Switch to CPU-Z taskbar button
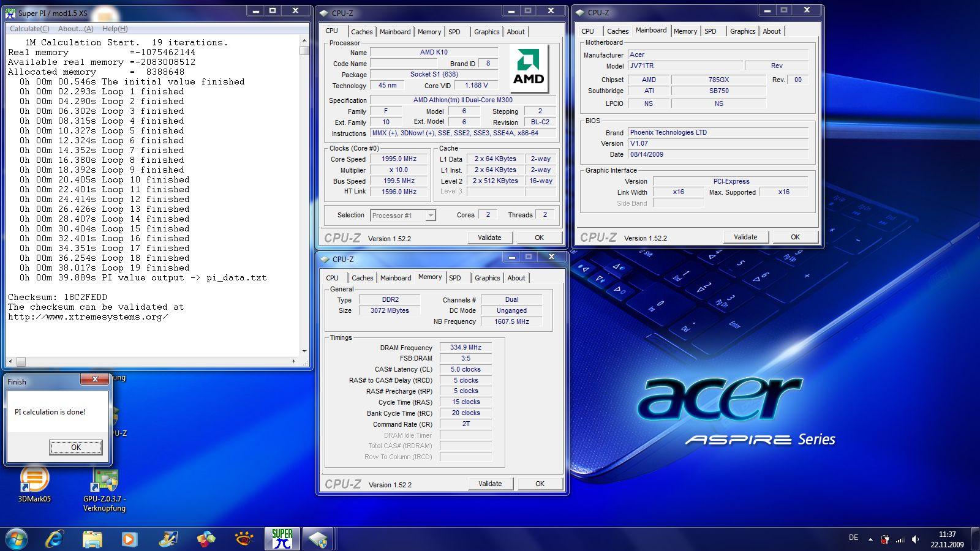Viewport: 980px width, 551px height. coord(318,539)
